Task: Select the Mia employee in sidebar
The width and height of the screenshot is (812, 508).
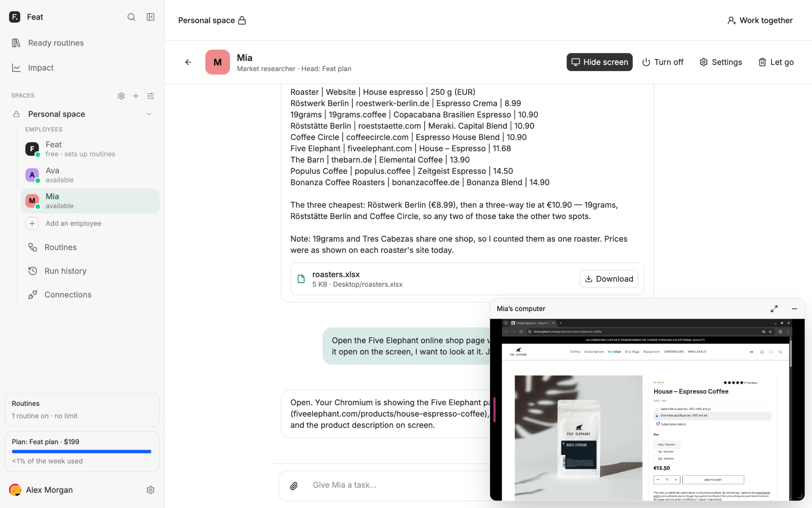Action: 90,201
